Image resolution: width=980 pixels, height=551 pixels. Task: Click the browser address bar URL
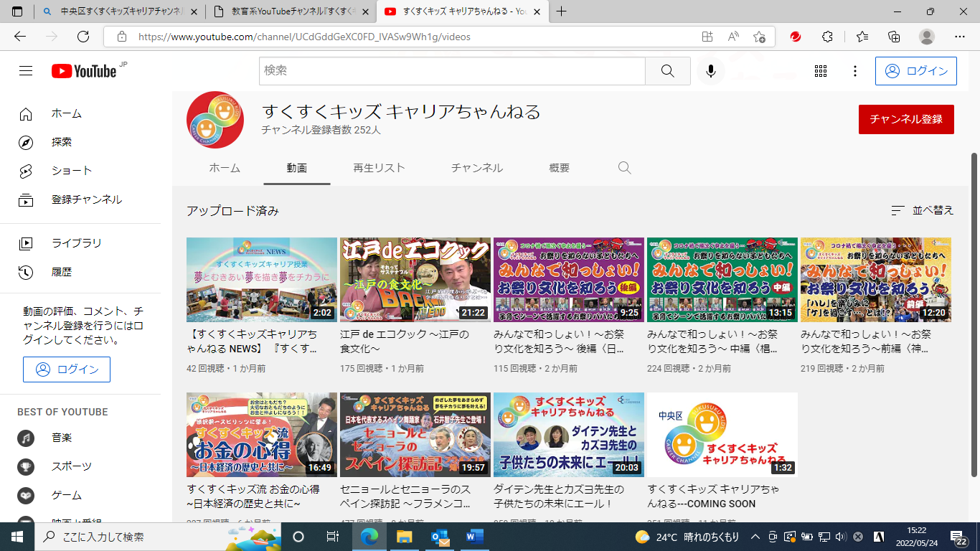[x=304, y=37]
